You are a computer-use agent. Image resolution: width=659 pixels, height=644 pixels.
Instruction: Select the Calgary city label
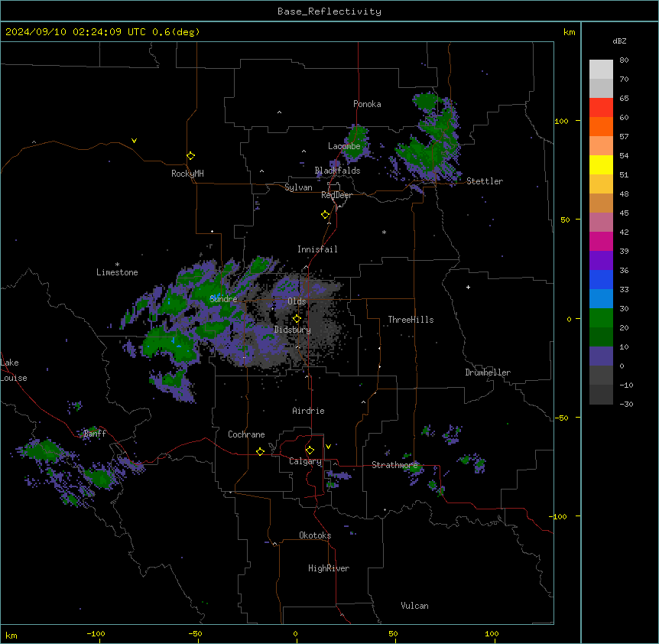(305, 461)
